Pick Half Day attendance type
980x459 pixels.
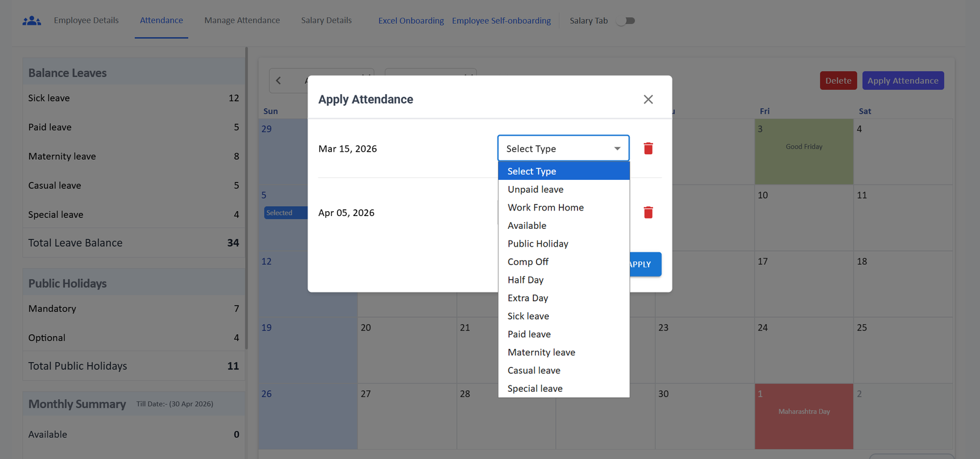tap(564, 280)
